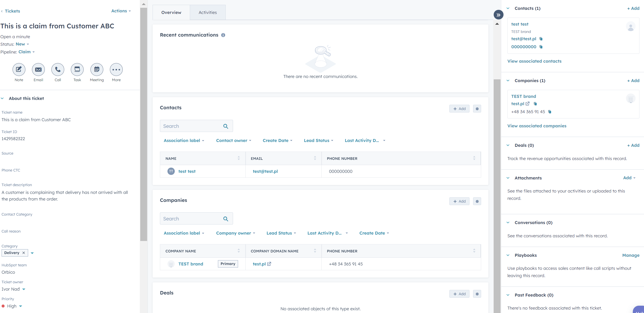This screenshot has height=313, width=644.
Task: Schedule a Meeting with calendar icon
Action: [x=97, y=70]
